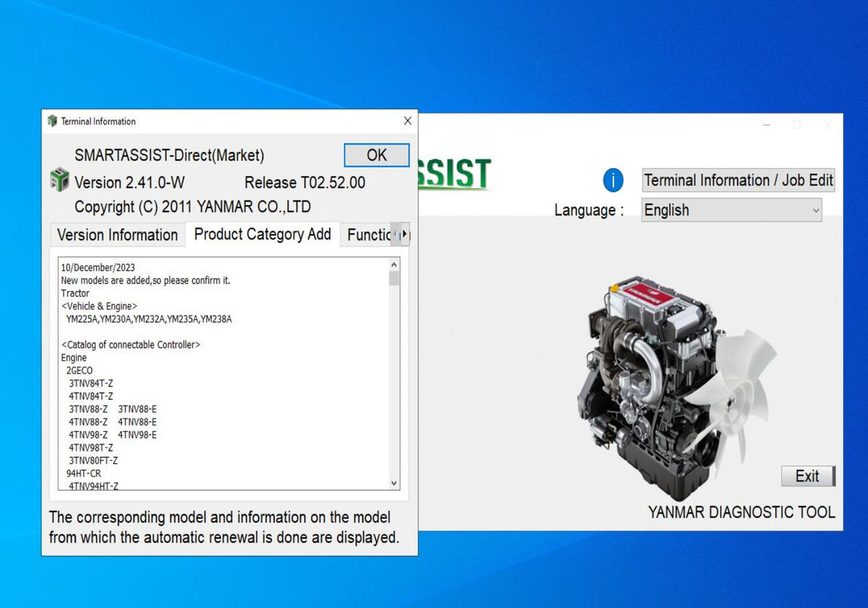Image resolution: width=868 pixels, height=608 pixels.
Task: Select the SMARTASSIST cube icon next to Version 2.41.0-W
Action: 59,182
